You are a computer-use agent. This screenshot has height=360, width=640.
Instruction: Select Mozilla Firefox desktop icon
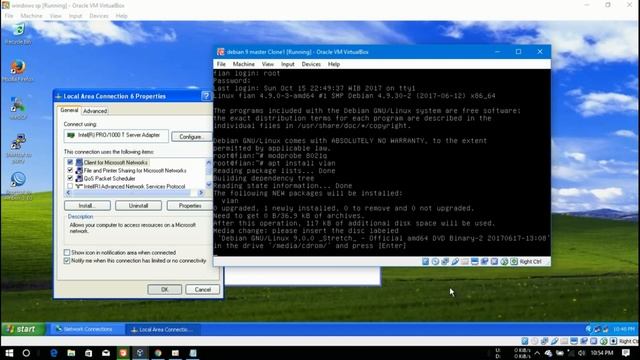[x=18, y=71]
